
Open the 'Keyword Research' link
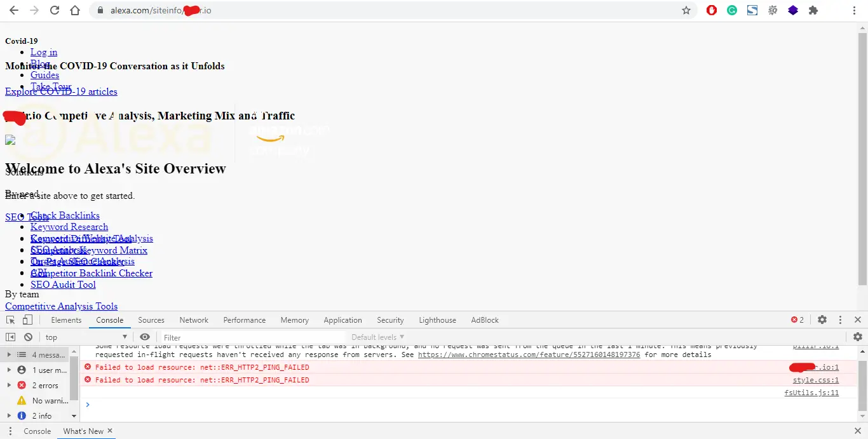tap(69, 227)
